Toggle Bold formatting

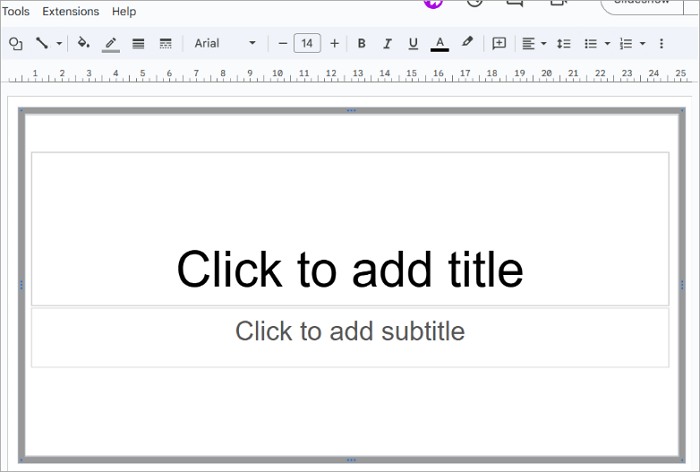pos(362,43)
